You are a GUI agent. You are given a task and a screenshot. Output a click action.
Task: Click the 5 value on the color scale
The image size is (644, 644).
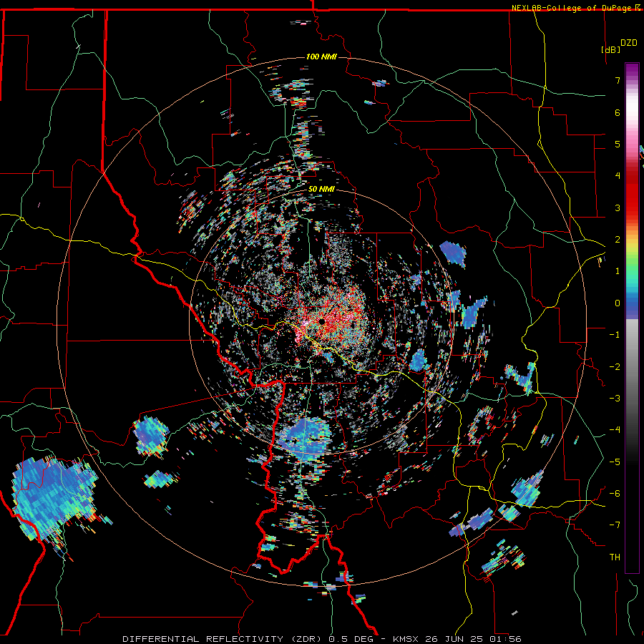[618, 144]
